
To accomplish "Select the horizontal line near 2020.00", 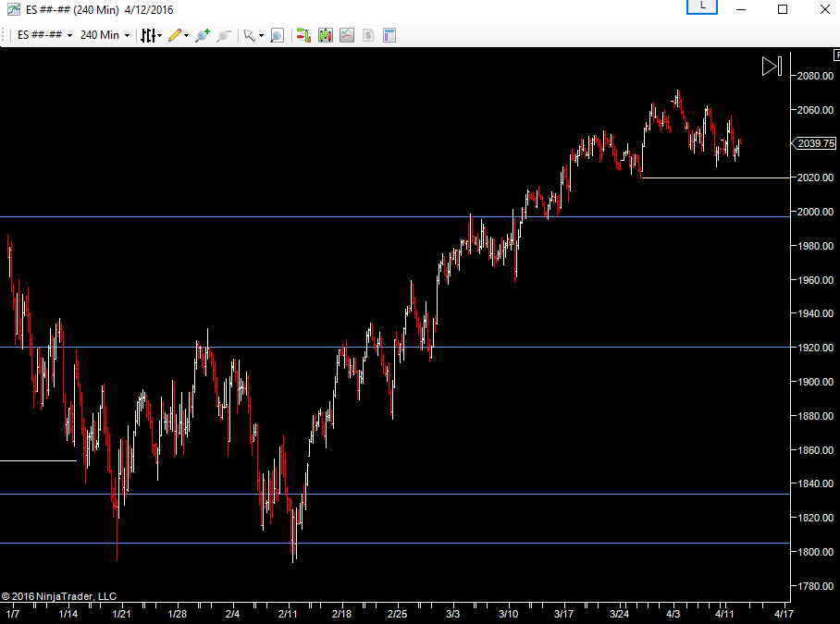I will point(712,177).
